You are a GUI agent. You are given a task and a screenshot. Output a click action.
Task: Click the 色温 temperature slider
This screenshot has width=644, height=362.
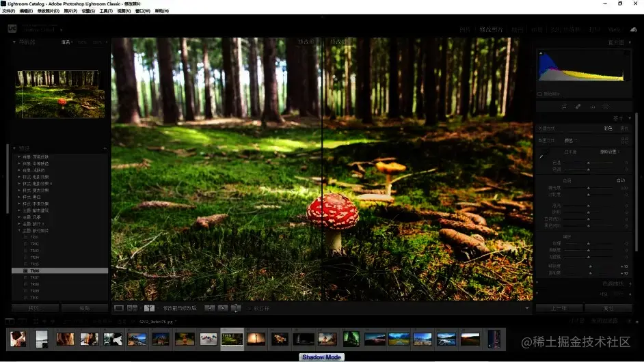(588, 163)
